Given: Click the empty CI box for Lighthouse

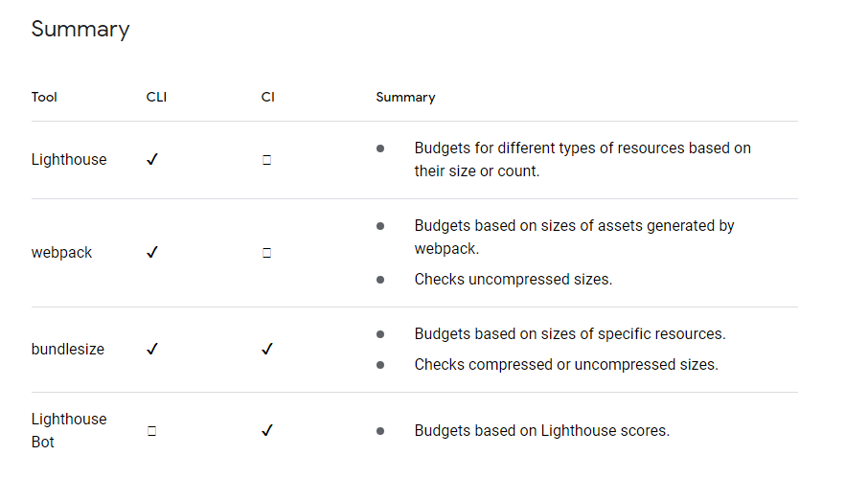Looking at the screenshot, I should (x=266, y=160).
